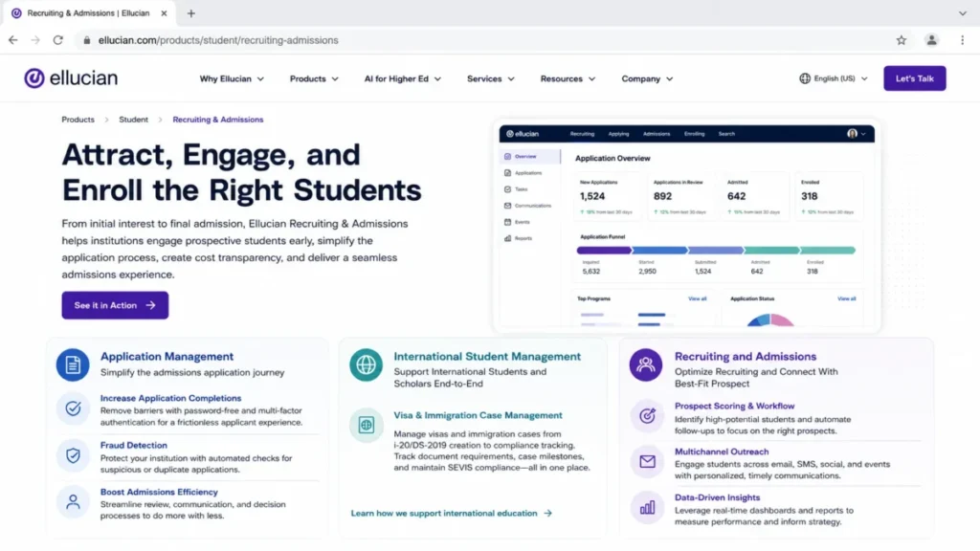Go to Products breadcrumb link

point(78,120)
